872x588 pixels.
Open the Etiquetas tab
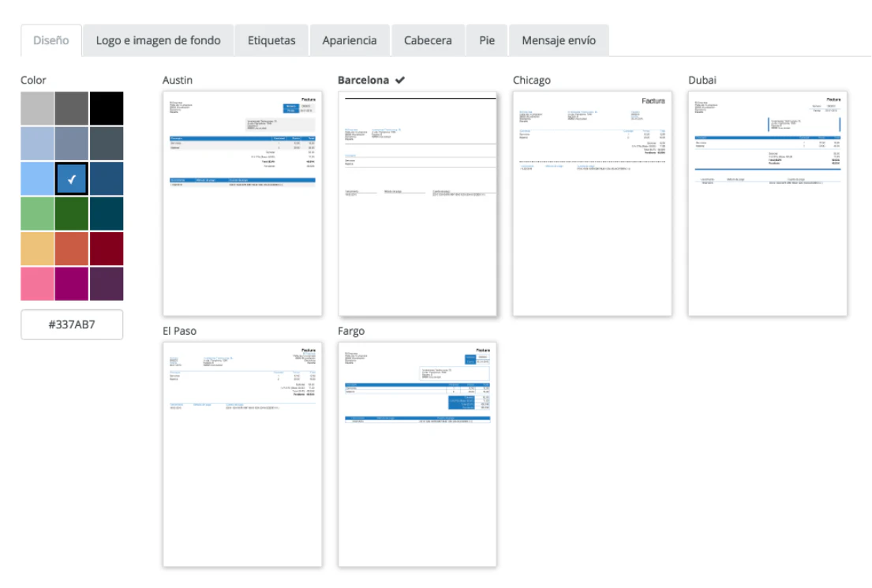pos(271,40)
